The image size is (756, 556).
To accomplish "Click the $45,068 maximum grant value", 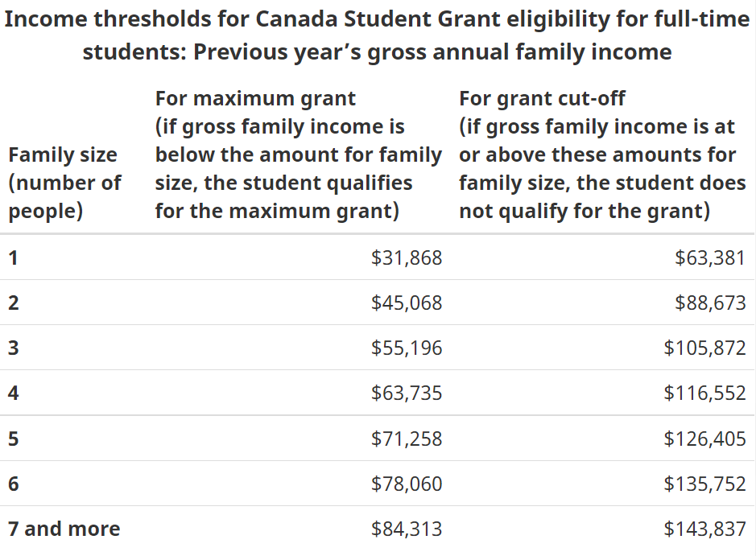I will [407, 303].
